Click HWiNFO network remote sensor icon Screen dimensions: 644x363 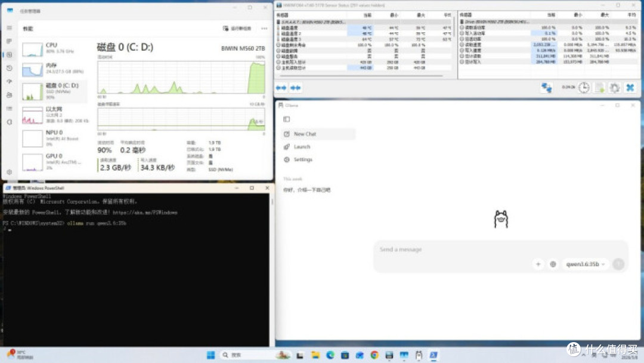(x=546, y=88)
